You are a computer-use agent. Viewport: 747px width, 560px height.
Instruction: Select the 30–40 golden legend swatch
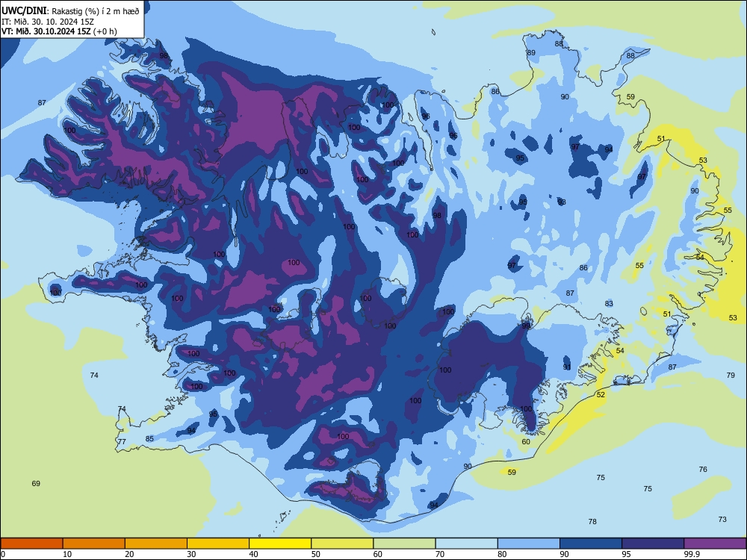218,544
